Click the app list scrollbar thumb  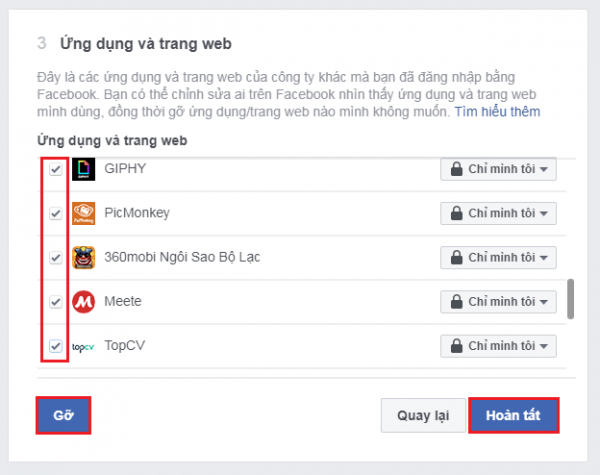(571, 299)
